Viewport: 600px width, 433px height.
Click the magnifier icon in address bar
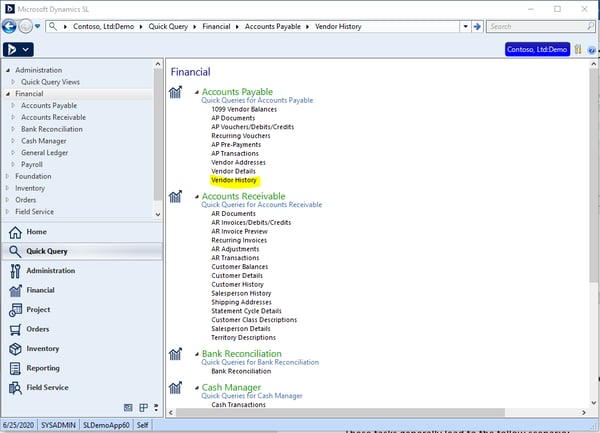(53, 26)
